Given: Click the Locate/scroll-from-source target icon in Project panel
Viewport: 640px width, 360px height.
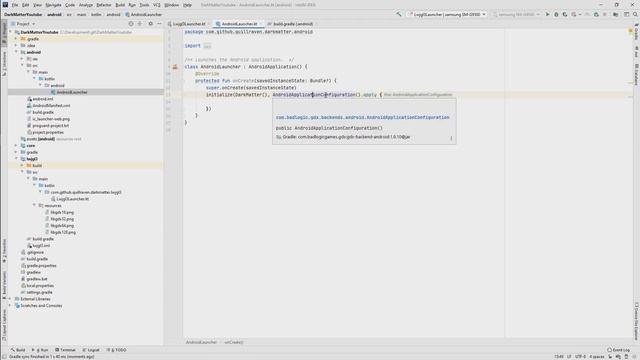Looking at the screenshot, I should (131, 24).
